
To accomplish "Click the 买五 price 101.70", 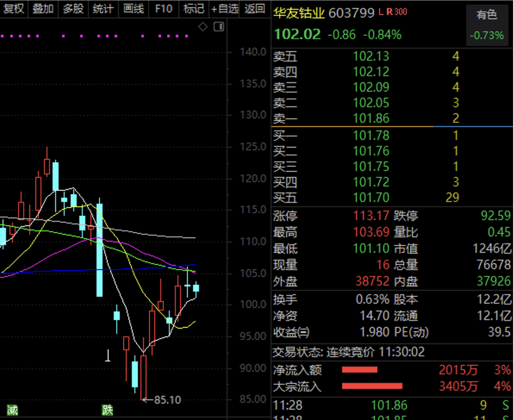I will pos(371,197).
